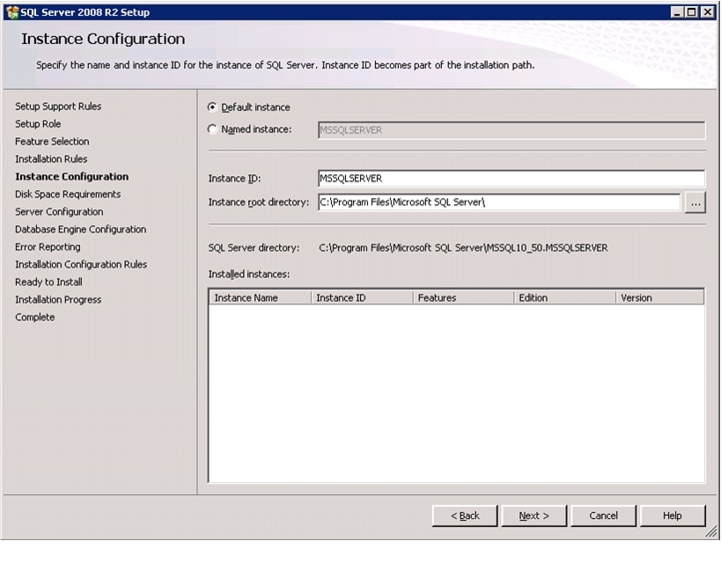Maximize the setup window

[x=692, y=12]
